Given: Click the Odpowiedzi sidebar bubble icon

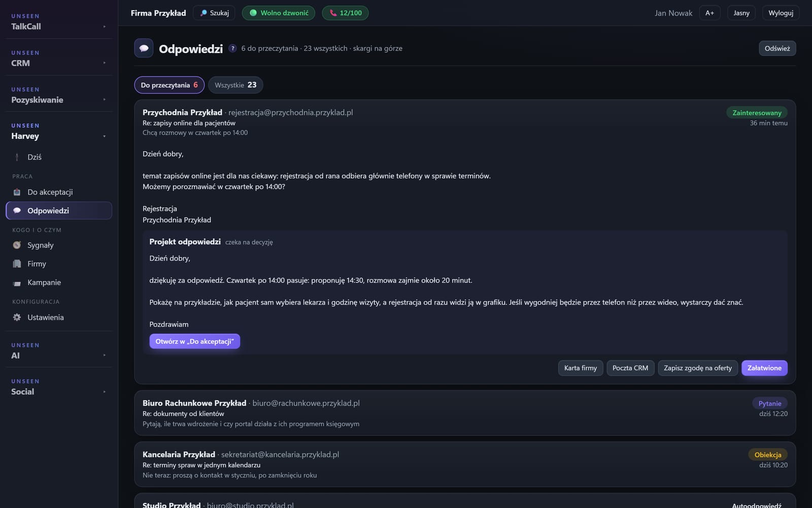Looking at the screenshot, I should [17, 210].
